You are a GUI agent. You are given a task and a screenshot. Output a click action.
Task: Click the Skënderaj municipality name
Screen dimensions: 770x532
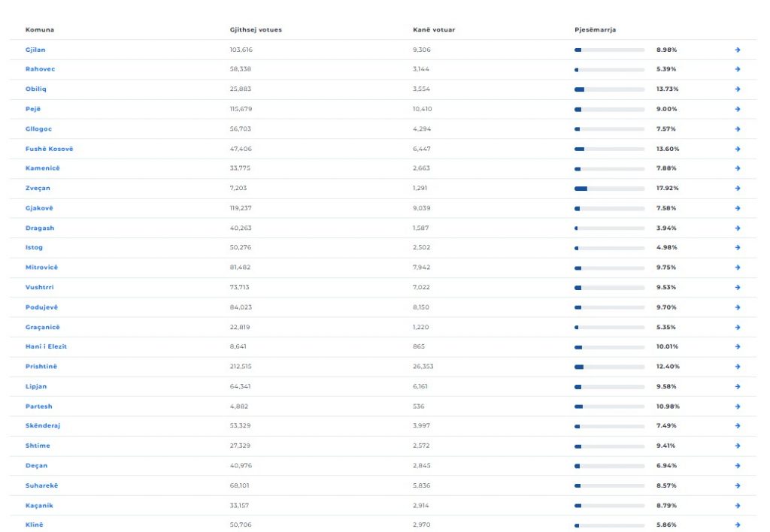click(43, 426)
